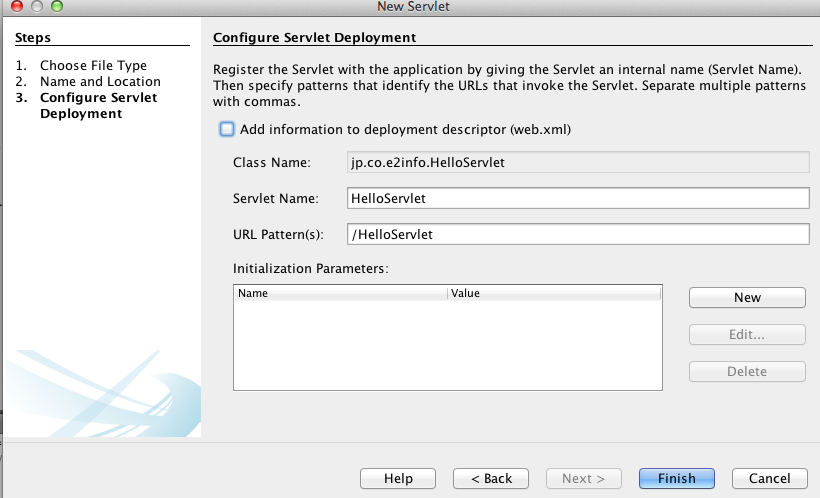Click the Delete parameter button

tap(747, 371)
